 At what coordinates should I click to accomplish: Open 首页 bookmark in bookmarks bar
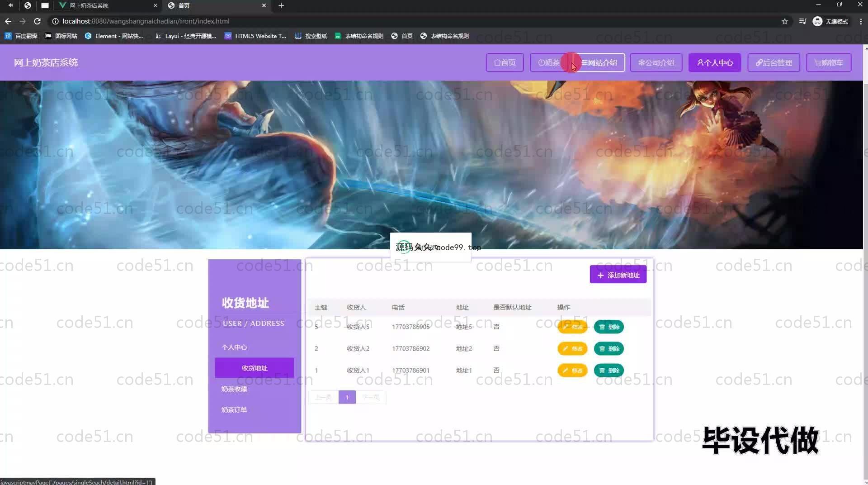coord(402,36)
